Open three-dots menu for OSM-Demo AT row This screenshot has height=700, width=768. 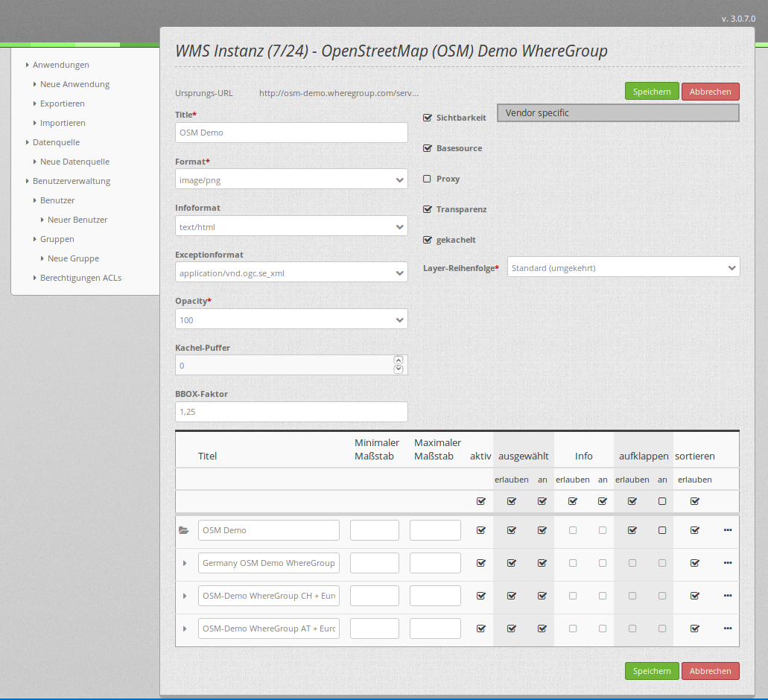click(727, 629)
